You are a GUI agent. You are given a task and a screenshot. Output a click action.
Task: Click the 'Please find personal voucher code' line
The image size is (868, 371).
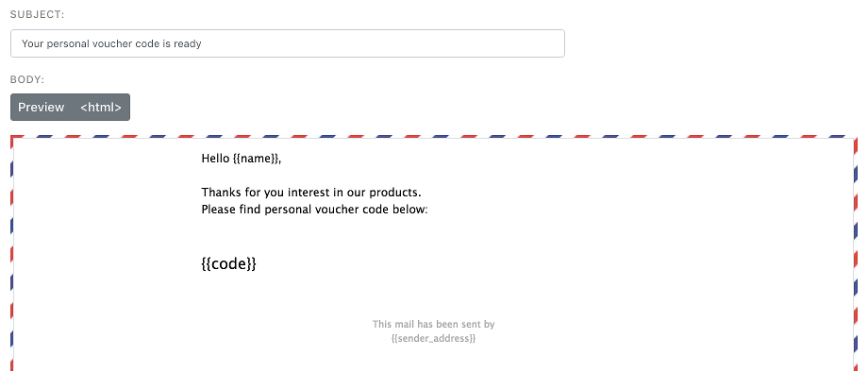(314, 210)
